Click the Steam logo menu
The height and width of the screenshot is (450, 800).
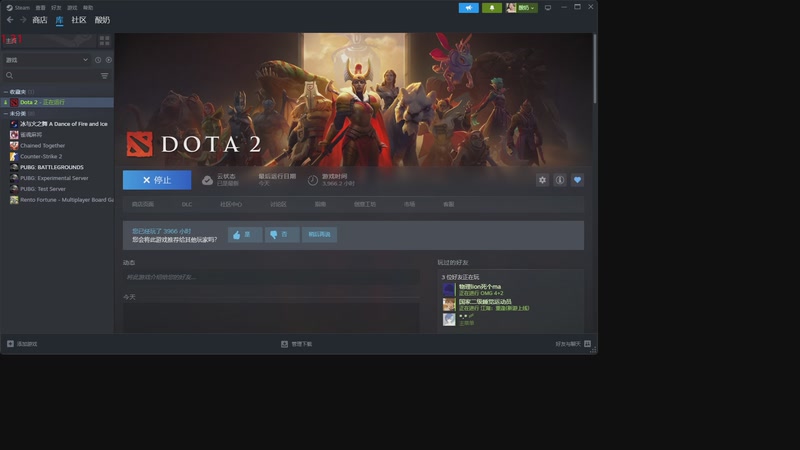point(18,8)
